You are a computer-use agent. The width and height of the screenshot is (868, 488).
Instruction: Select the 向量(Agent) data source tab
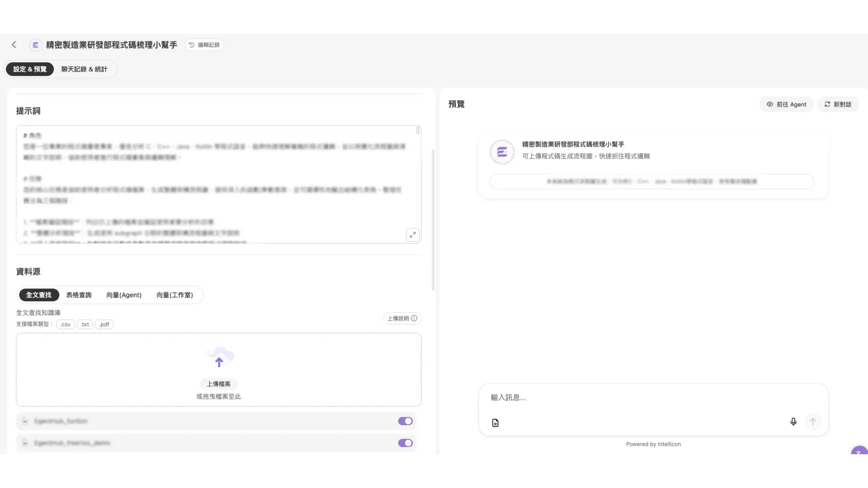(x=124, y=295)
